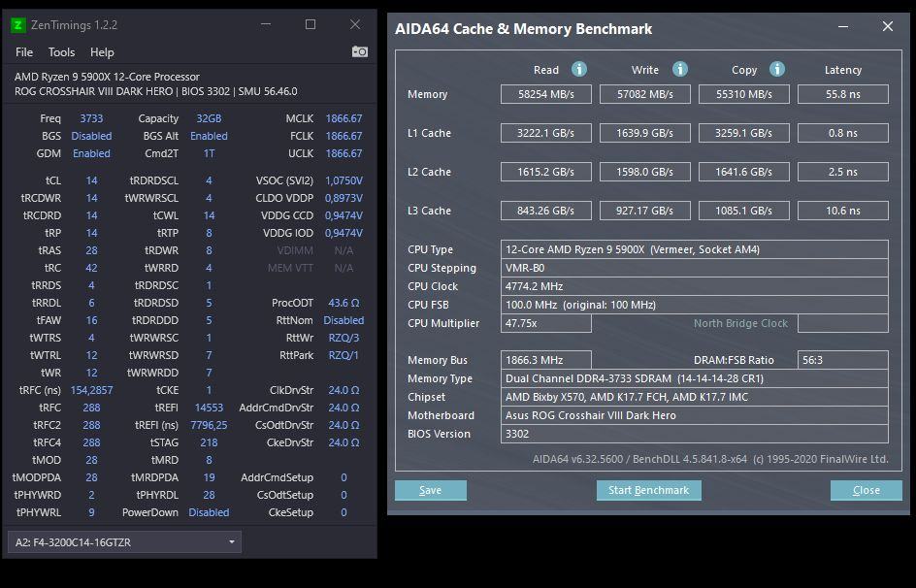The height and width of the screenshot is (588, 916).
Task: Click the GDM value Enabled
Action: pyautogui.click(x=91, y=153)
